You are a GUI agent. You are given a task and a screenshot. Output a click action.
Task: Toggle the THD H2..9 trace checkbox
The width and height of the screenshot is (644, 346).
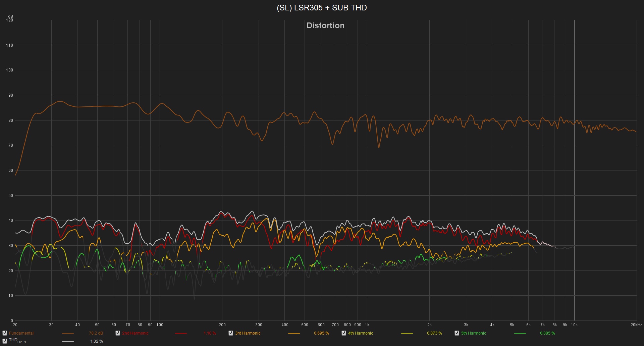pyautogui.click(x=5, y=341)
